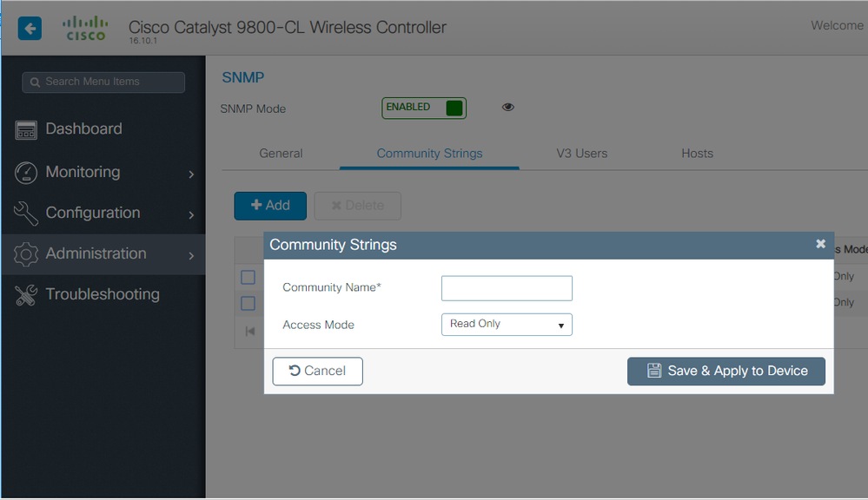Cancel the Community Strings dialog
This screenshot has height=500, width=868.
pos(317,371)
